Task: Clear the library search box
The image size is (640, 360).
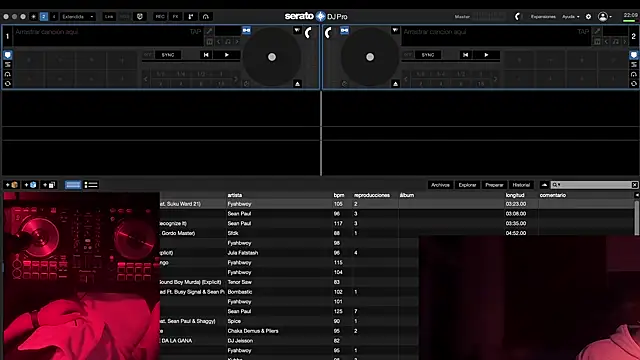Action: coord(635,185)
